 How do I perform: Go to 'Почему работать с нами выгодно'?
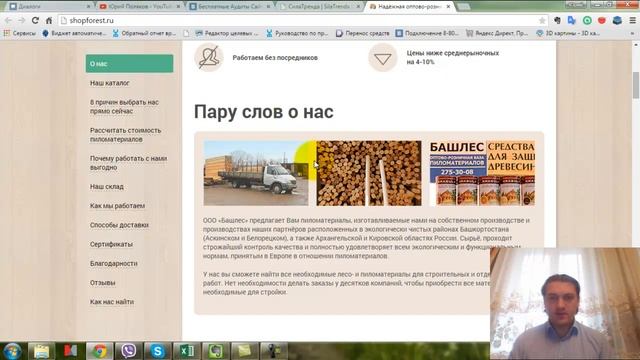pos(128,163)
